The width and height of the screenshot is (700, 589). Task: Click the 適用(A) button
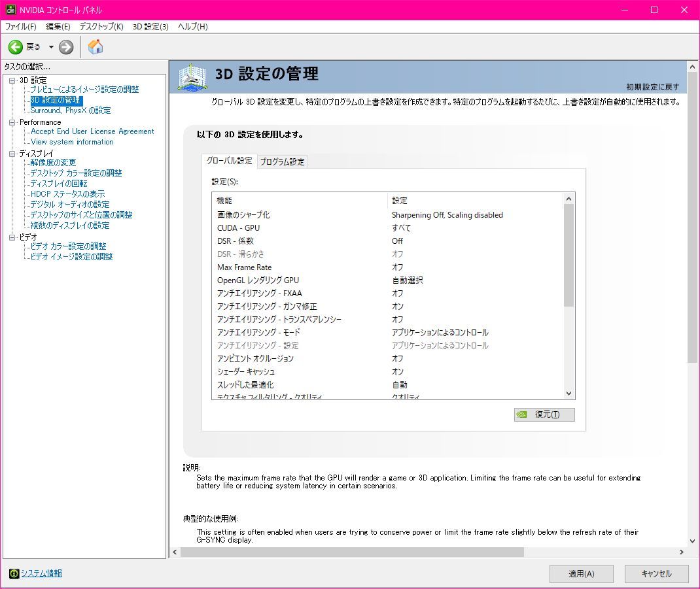point(581,574)
